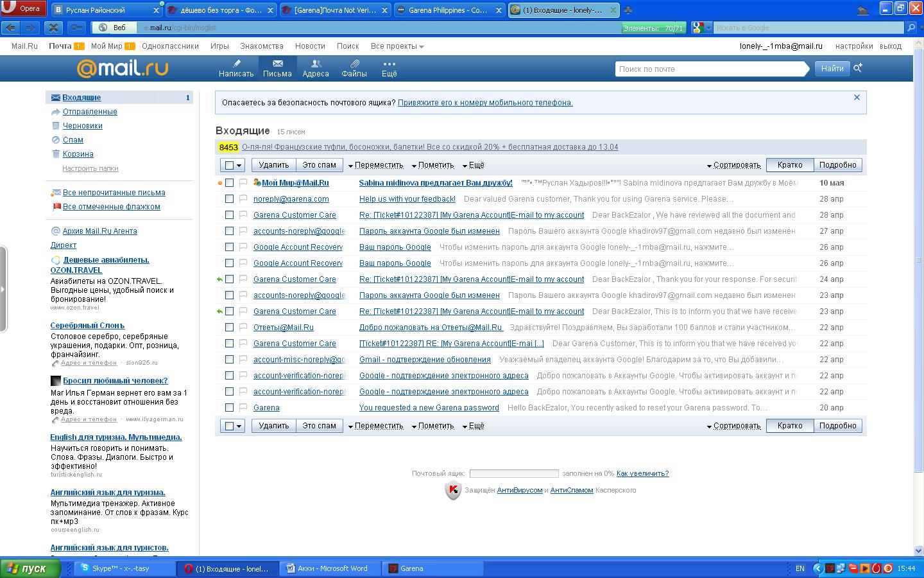Open the Написать compose icon
This screenshot has width=924, height=578.
236,68
